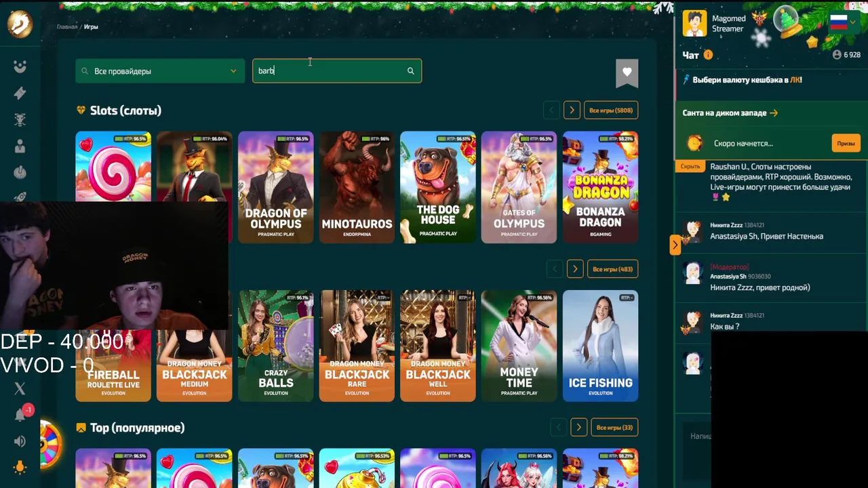Open Dragon Money Blackjack Well
This screenshot has height=488, width=868.
(438, 346)
